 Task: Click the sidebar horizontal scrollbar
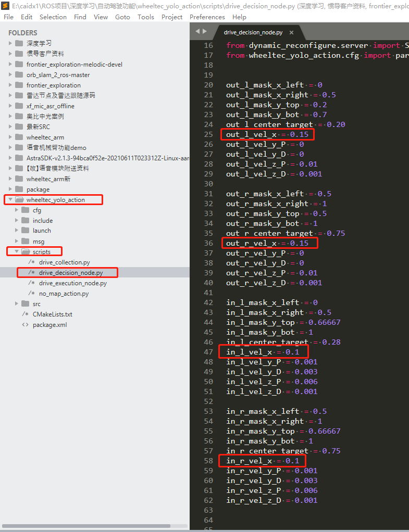(x=86, y=526)
